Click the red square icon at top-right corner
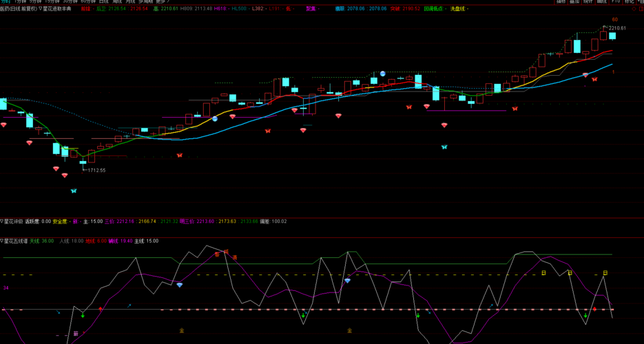Image resolution: width=644 pixels, height=344 pixels. pos(641,8)
